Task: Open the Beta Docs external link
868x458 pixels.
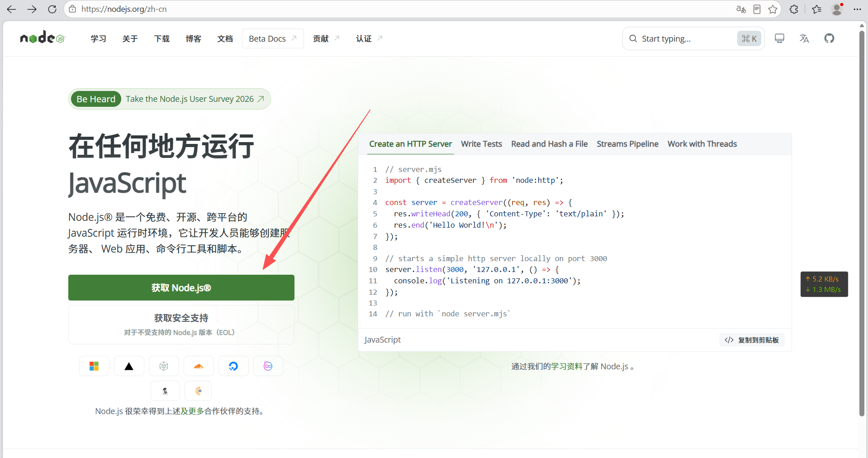Action: point(273,39)
